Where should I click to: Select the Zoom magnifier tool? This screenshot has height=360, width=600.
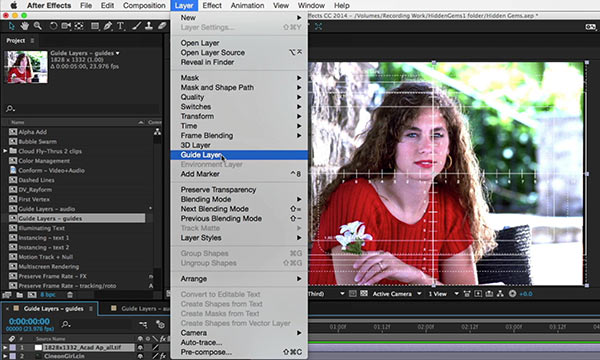click(x=38, y=26)
